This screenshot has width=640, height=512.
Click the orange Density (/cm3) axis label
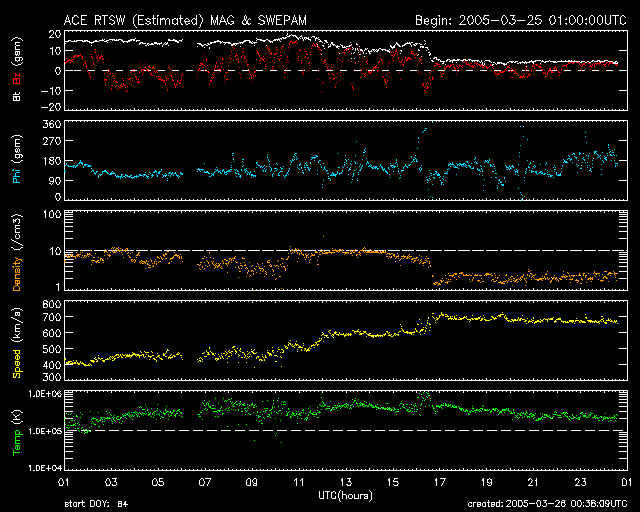[x=17, y=254]
